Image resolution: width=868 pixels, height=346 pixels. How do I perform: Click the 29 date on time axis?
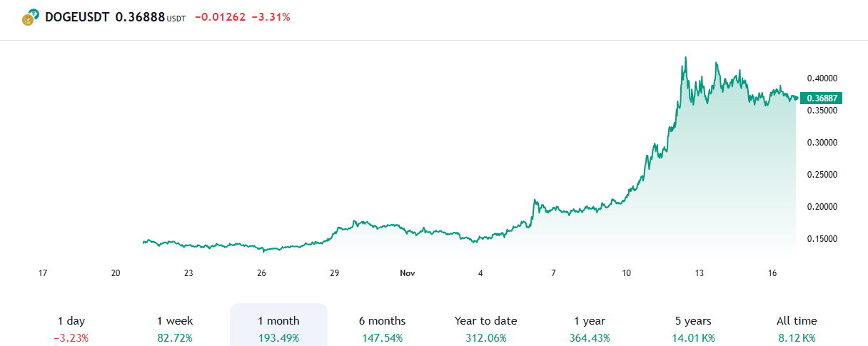pos(334,273)
